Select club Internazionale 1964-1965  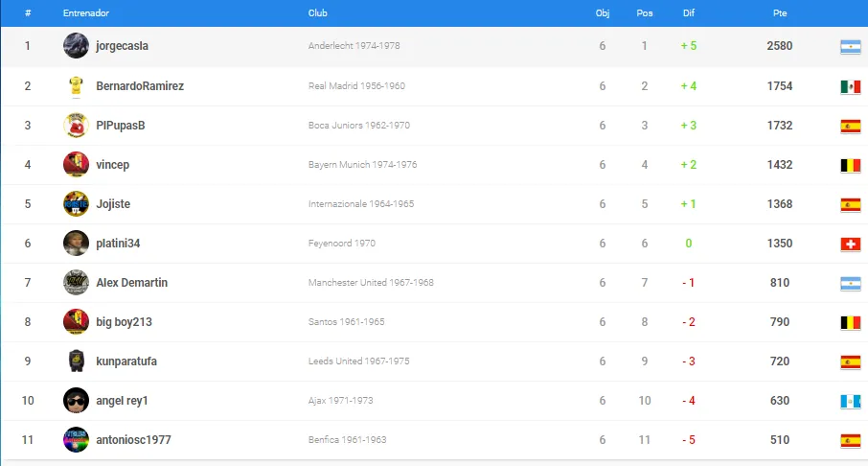(361, 204)
